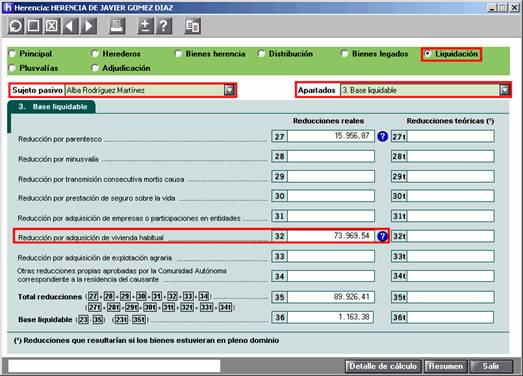Click field 28 Reducción por minusvalía

tap(331, 156)
